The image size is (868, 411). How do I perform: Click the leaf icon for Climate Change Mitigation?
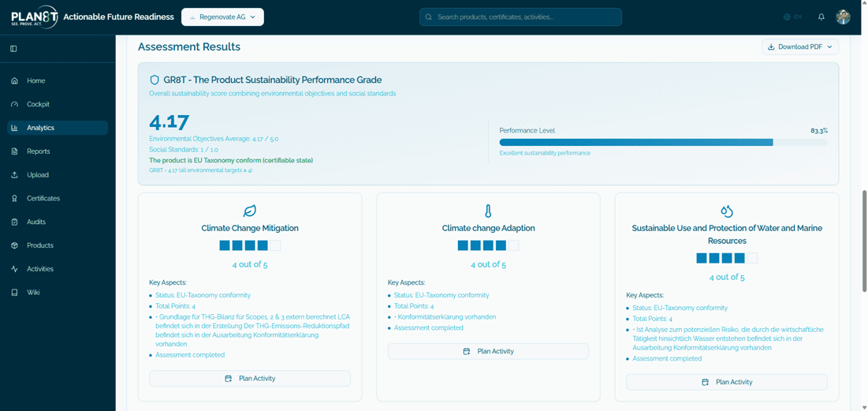point(250,211)
